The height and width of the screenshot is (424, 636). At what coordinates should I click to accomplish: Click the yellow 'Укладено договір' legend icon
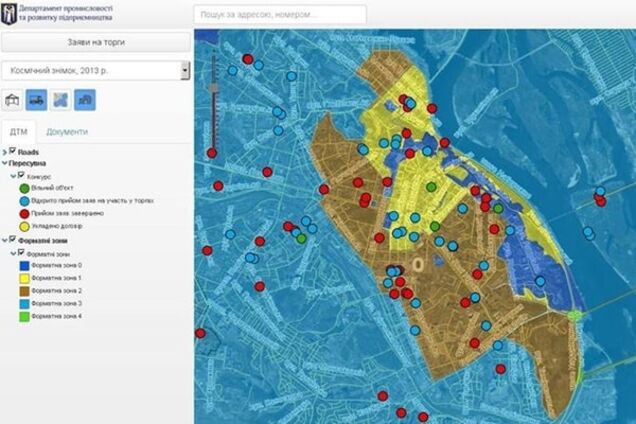tap(26, 225)
